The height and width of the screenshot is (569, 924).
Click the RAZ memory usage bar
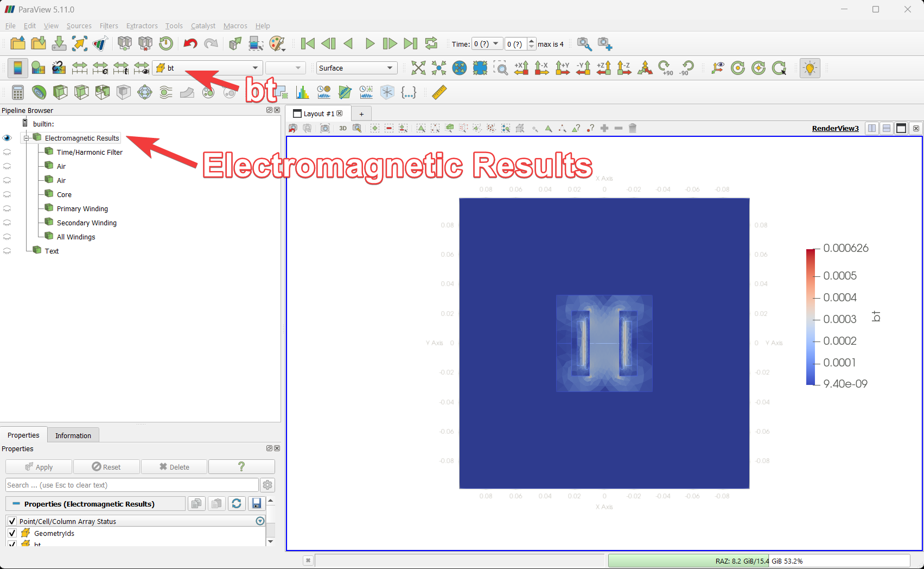(x=759, y=561)
